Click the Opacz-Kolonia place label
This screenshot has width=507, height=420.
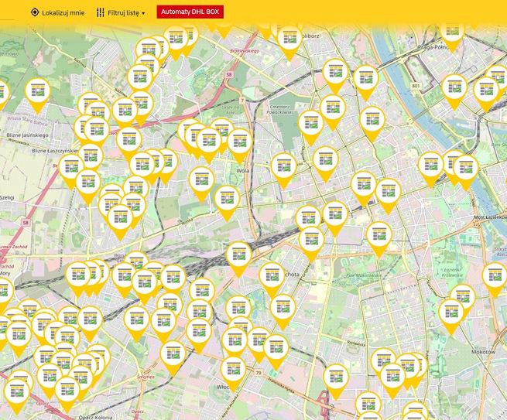tap(95, 417)
